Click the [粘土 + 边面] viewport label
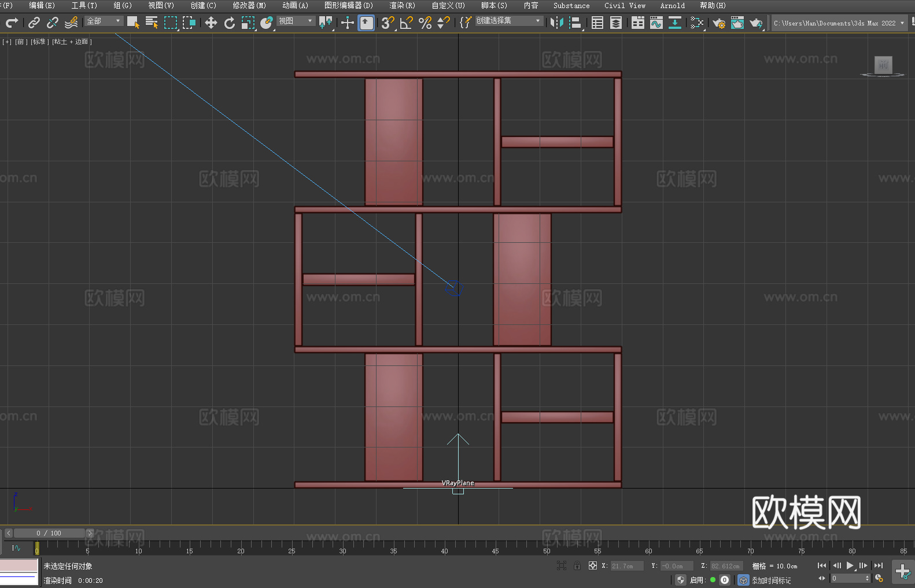 click(x=72, y=42)
